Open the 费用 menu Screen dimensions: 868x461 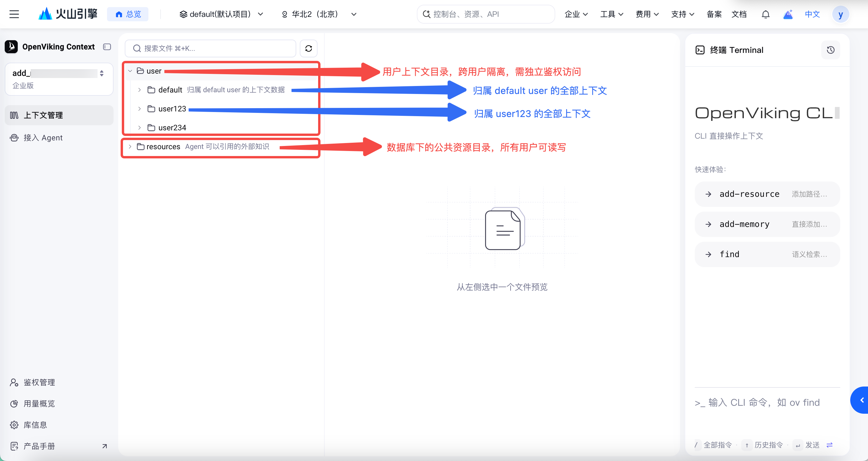(x=647, y=14)
